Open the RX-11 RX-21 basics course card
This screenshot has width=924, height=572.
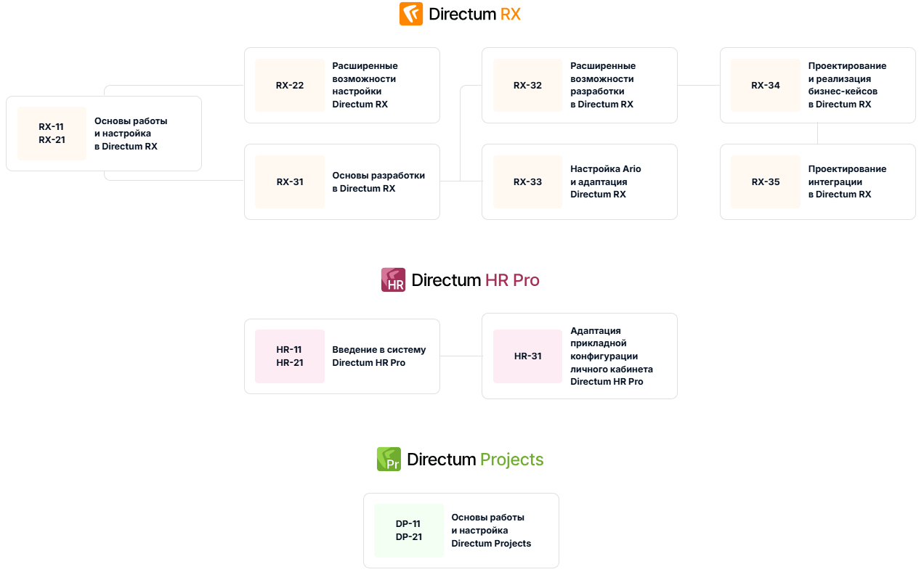point(104,134)
